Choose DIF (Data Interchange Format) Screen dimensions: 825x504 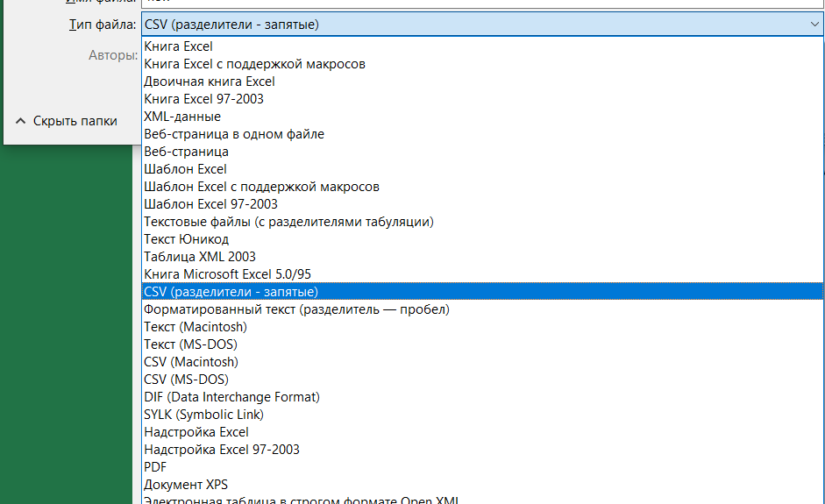coord(482,397)
